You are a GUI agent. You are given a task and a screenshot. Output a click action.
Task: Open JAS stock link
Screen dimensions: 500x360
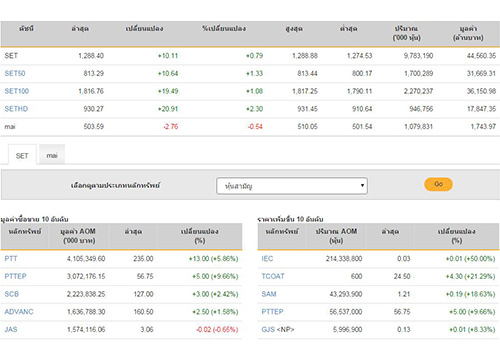11,329
